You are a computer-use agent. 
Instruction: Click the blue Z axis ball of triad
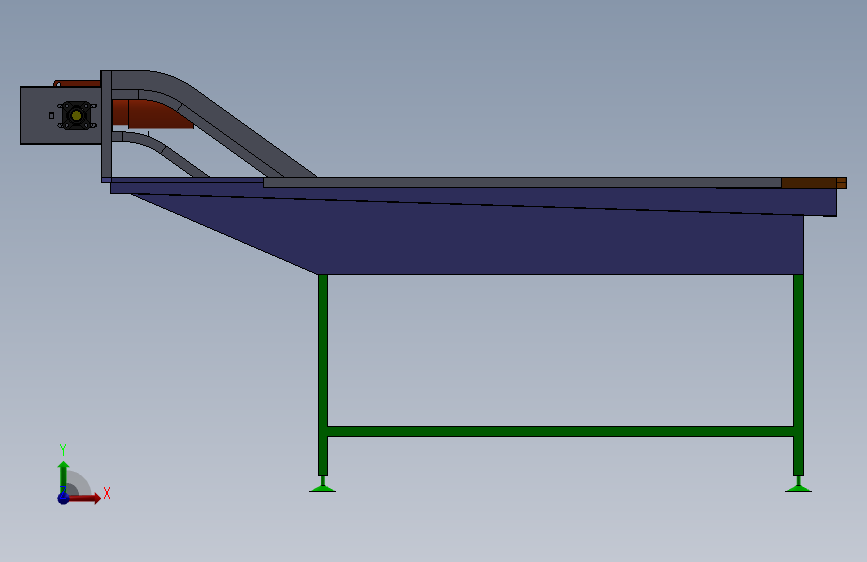[64, 498]
